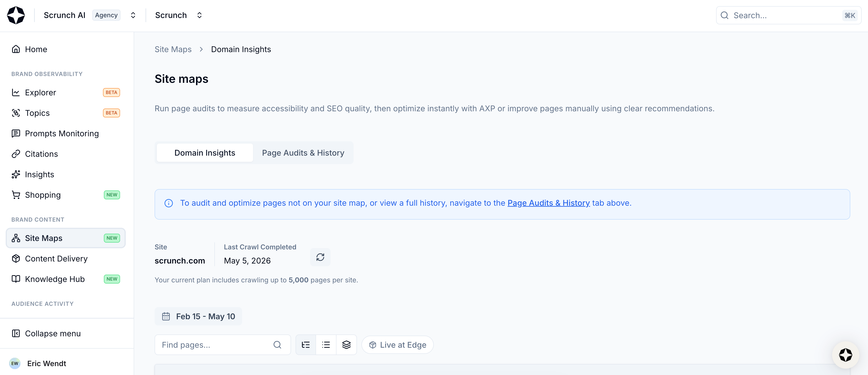Viewport: 868px width, 375px height.
Task: Click the Site Maps network icon
Action: coord(16,238)
